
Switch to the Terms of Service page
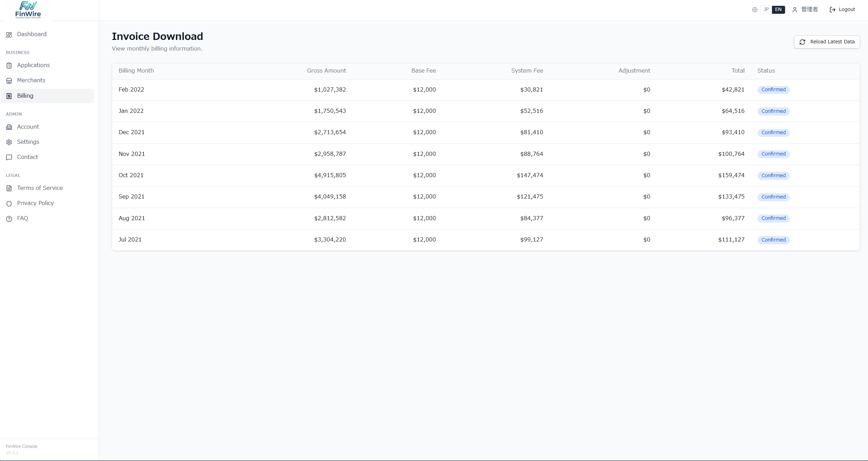click(x=40, y=188)
